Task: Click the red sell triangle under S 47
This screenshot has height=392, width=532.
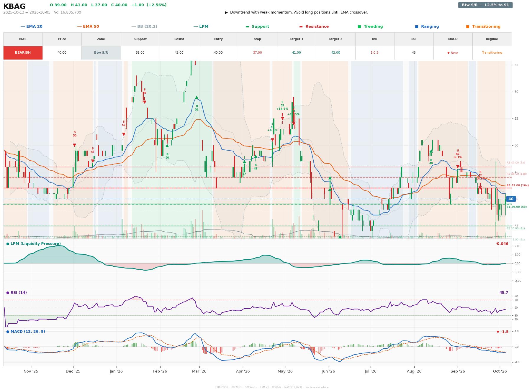Action: click(93, 161)
